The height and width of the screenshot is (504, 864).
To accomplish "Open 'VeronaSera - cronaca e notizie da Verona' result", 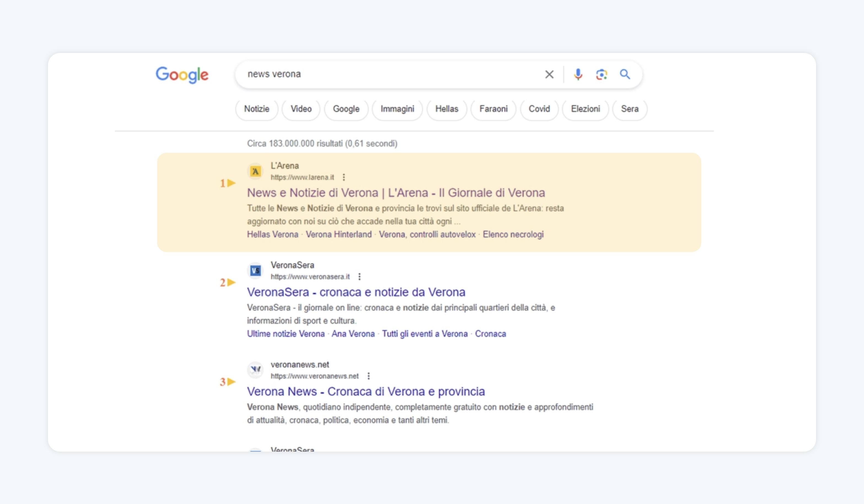I will click(356, 293).
